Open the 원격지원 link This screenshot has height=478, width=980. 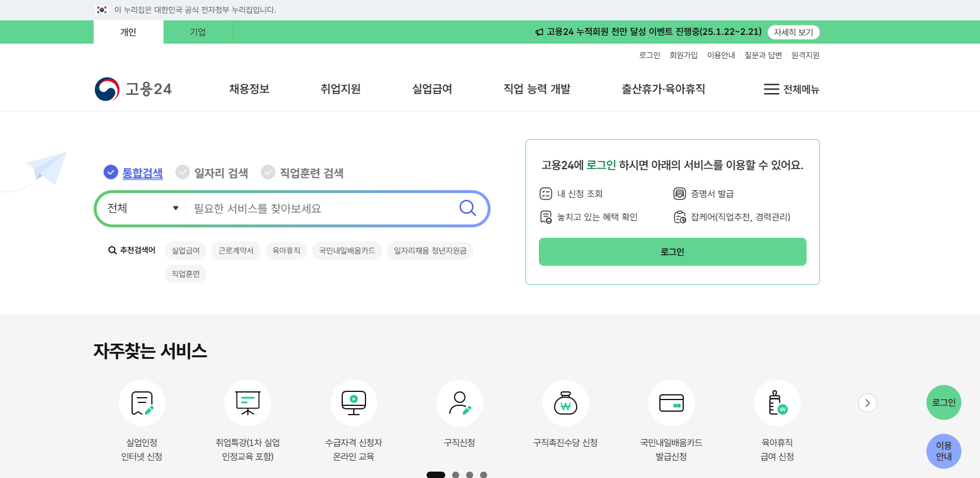[x=805, y=55]
